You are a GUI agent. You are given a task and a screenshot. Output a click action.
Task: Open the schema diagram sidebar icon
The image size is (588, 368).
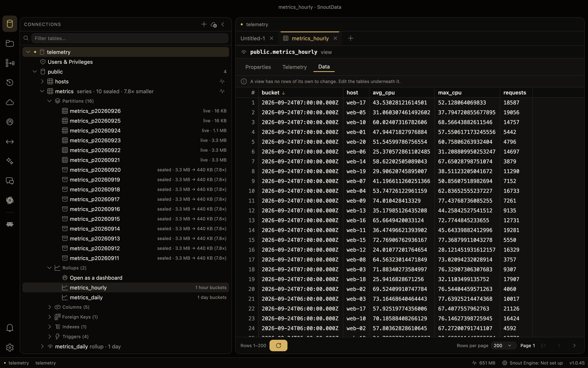(x=10, y=63)
